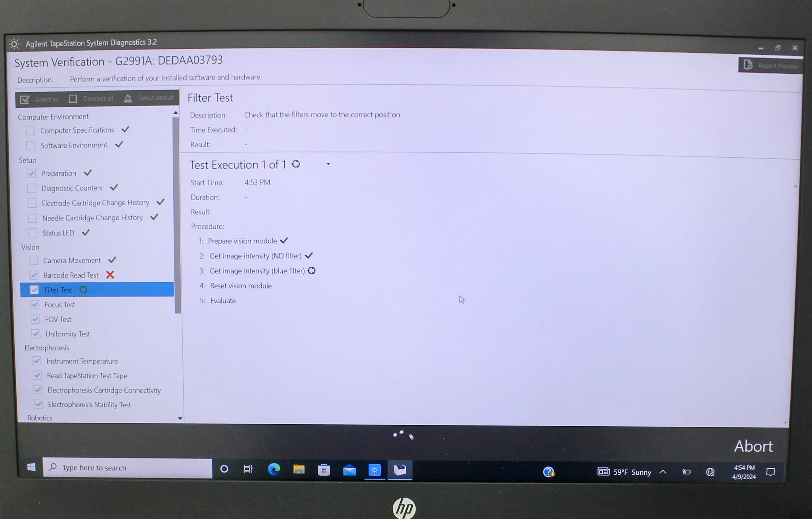Click the Abort button
The width and height of the screenshot is (812, 519).
[x=755, y=446]
